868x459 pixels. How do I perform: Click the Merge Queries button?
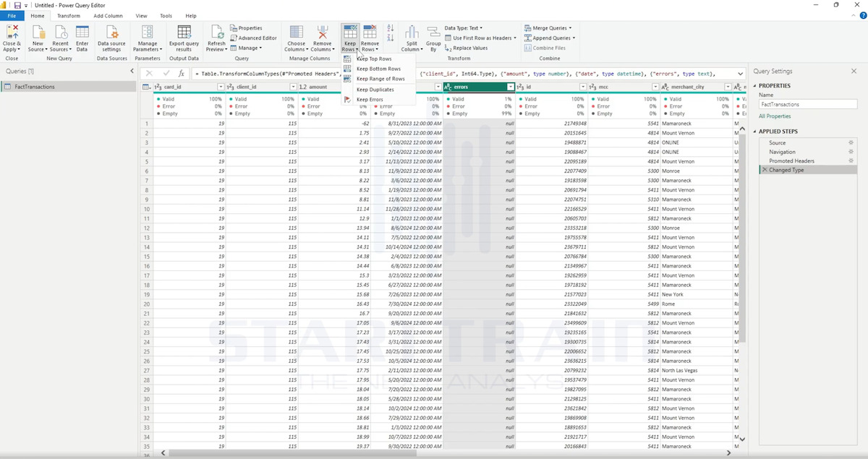click(x=547, y=28)
